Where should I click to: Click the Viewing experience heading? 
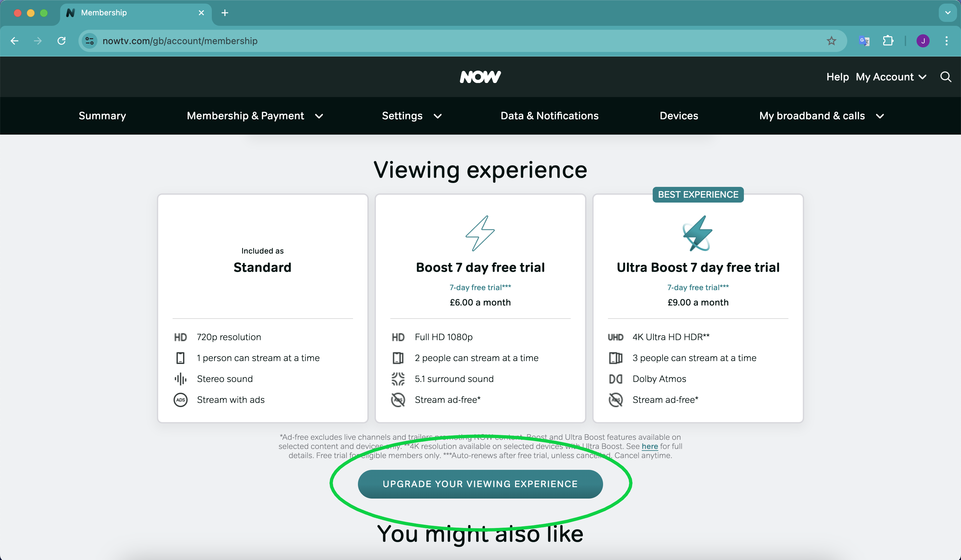[480, 170]
